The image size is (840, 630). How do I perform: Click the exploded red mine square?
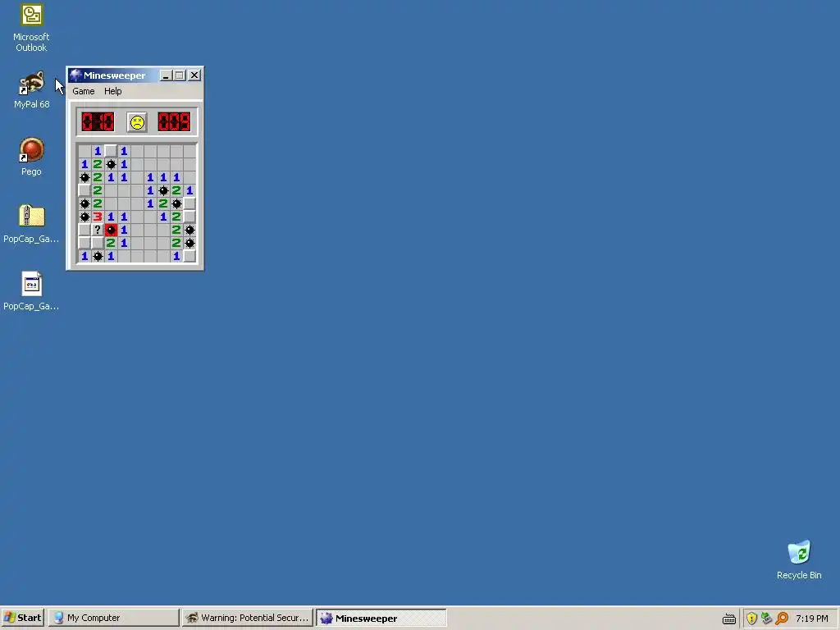coord(111,230)
